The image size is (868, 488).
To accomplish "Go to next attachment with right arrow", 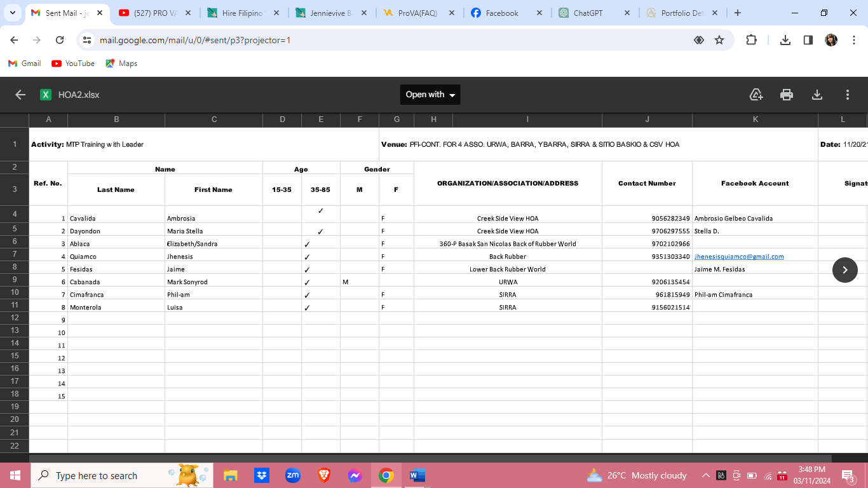I will (x=845, y=270).
